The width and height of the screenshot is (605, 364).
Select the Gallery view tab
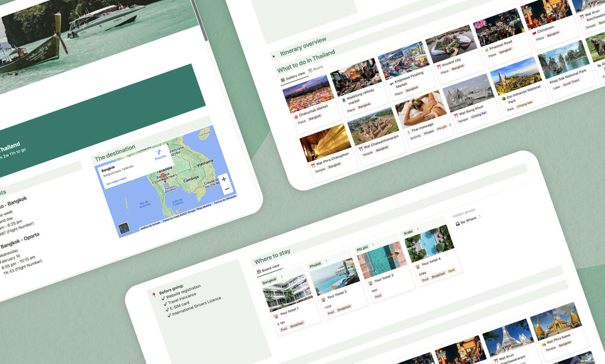(293, 77)
